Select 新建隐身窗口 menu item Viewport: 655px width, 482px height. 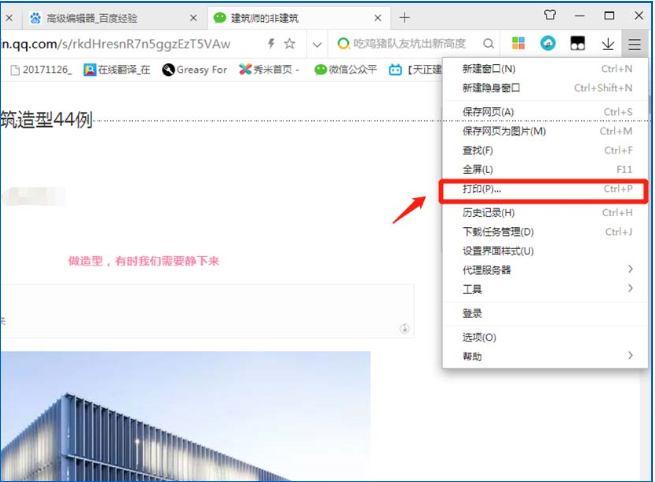546,88
